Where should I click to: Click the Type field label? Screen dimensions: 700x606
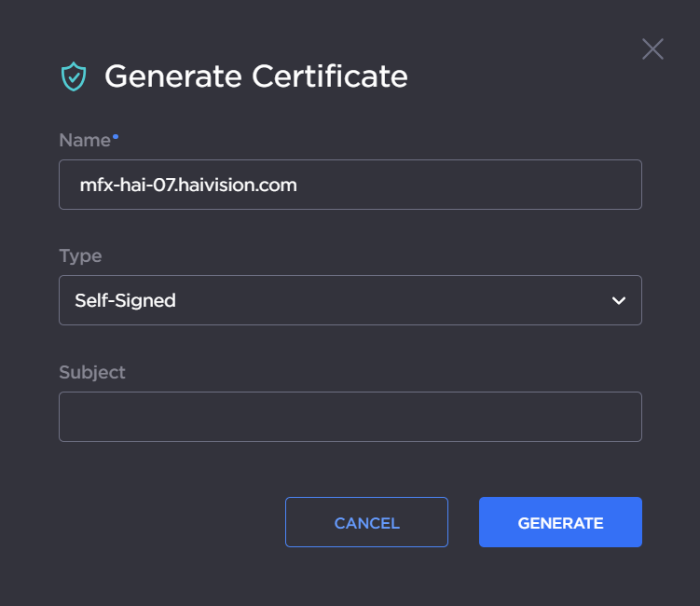[x=80, y=255]
